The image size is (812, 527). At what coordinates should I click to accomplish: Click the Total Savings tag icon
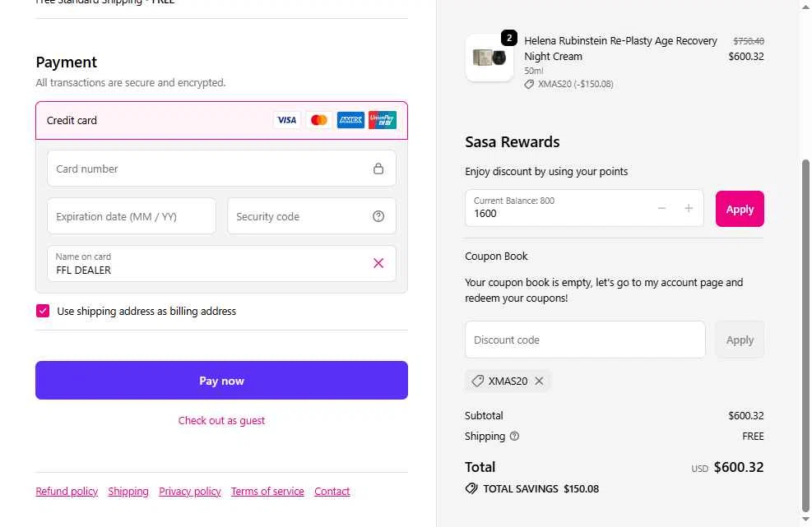[x=471, y=488]
